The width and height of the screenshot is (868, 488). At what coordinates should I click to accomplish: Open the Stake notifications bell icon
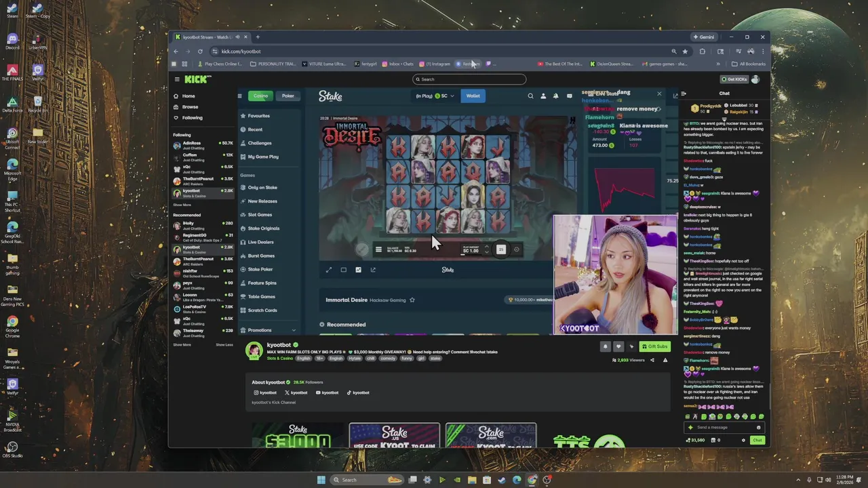coord(556,96)
